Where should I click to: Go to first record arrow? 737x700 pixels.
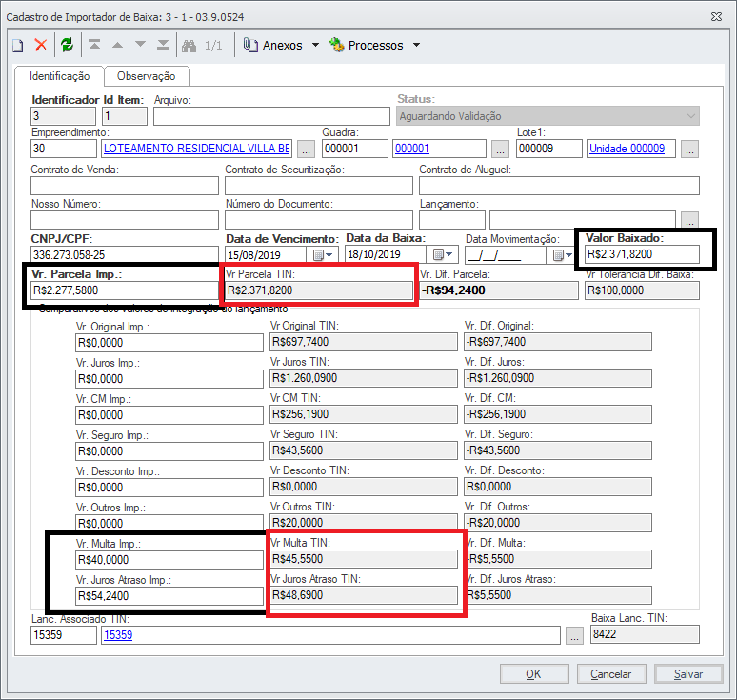click(94, 45)
